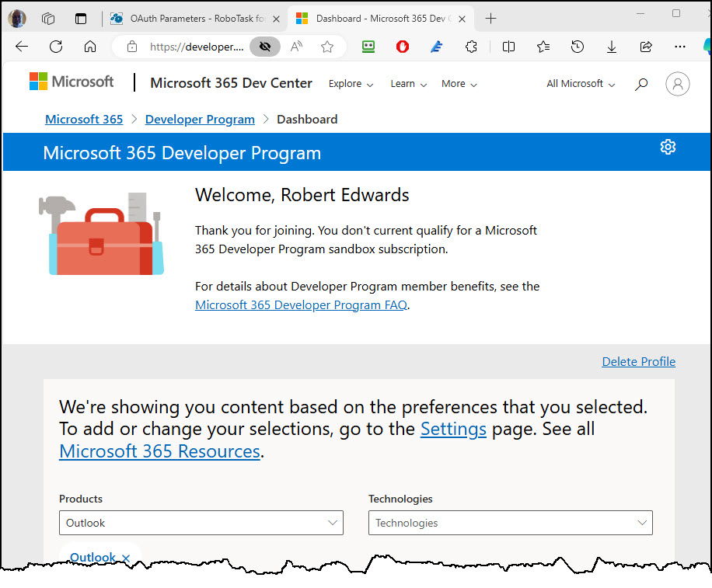
Task: Click the search magnifier icon in site header
Action: point(641,84)
